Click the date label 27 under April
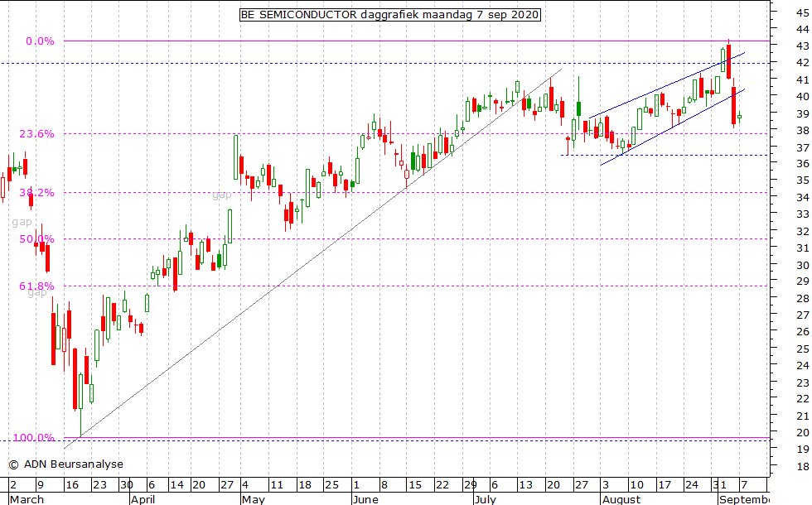812x505 pixels. click(x=227, y=485)
